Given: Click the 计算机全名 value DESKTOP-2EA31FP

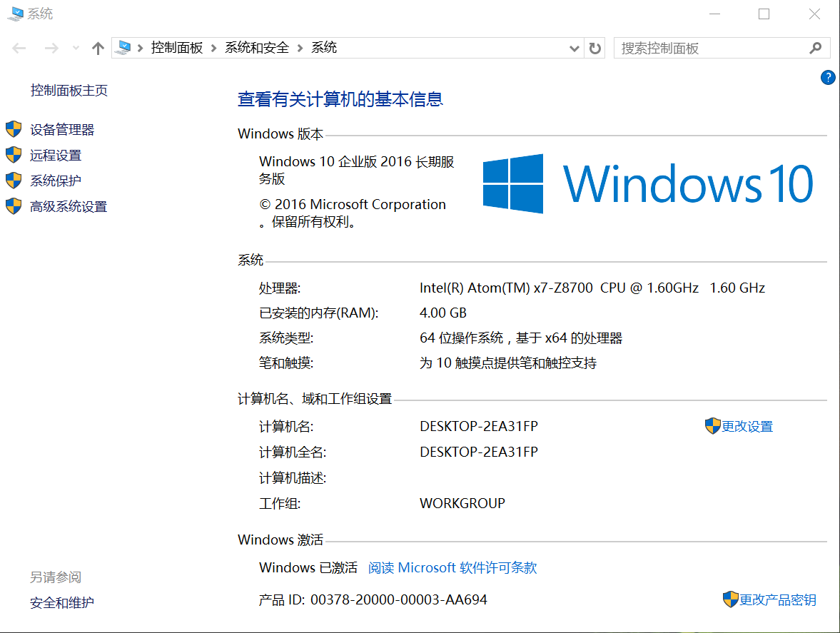Looking at the screenshot, I should (x=479, y=452).
